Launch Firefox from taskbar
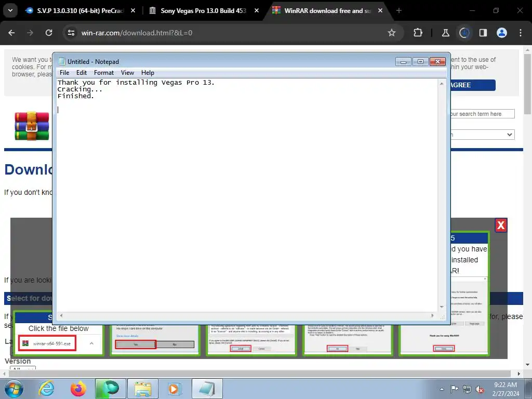 78,389
